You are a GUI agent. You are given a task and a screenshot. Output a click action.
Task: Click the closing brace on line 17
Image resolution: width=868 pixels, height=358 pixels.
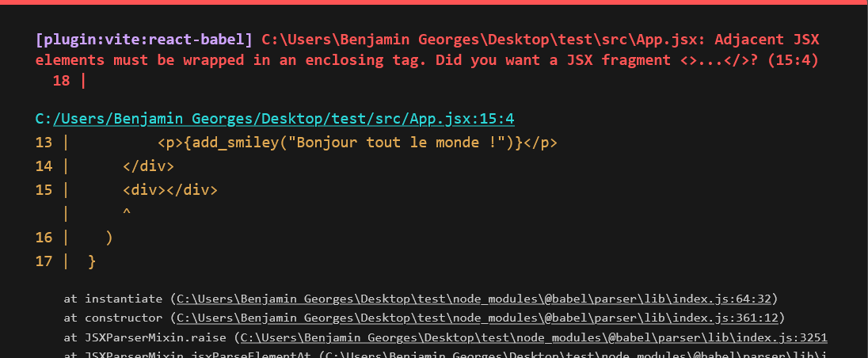click(92, 261)
